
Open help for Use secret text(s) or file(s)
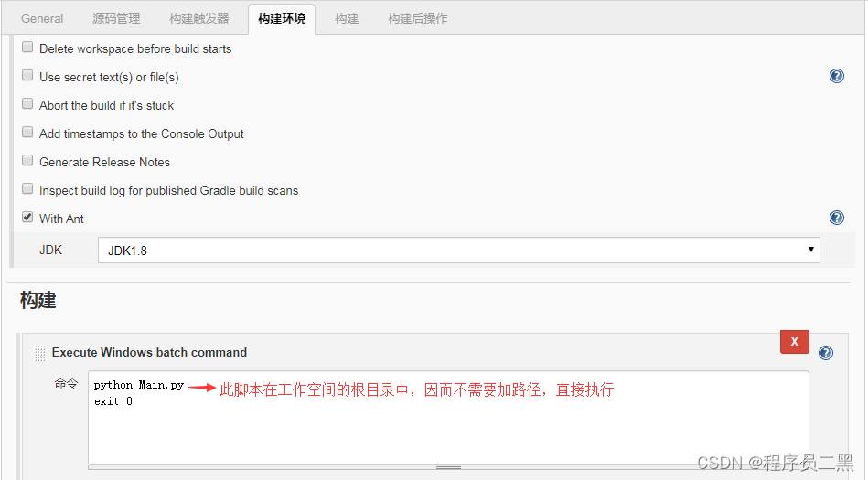point(837,76)
